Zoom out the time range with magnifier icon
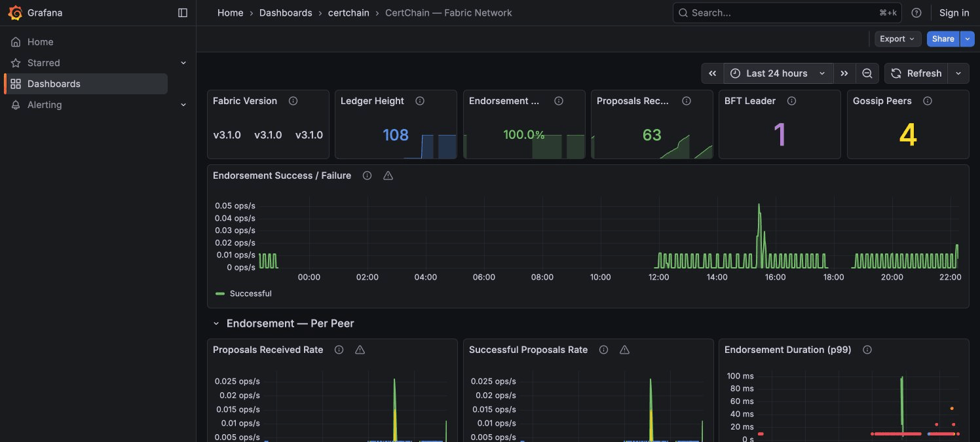Screen dimensions: 980x442 [x=867, y=73]
